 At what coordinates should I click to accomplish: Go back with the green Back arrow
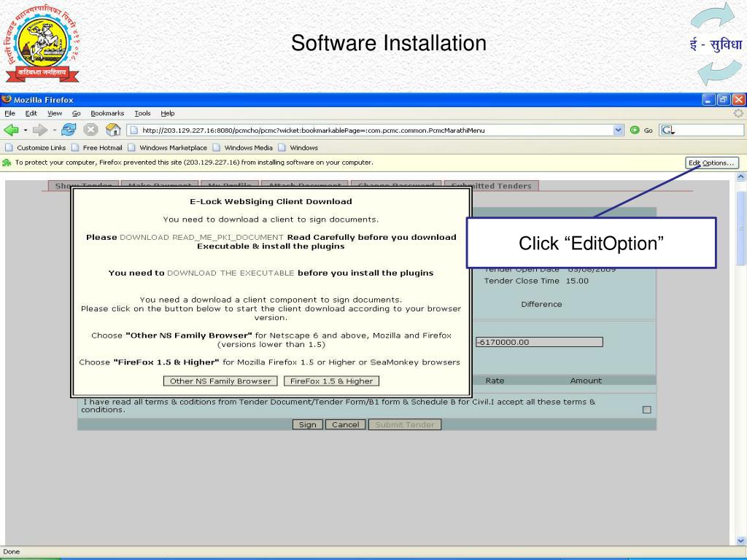[11, 130]
